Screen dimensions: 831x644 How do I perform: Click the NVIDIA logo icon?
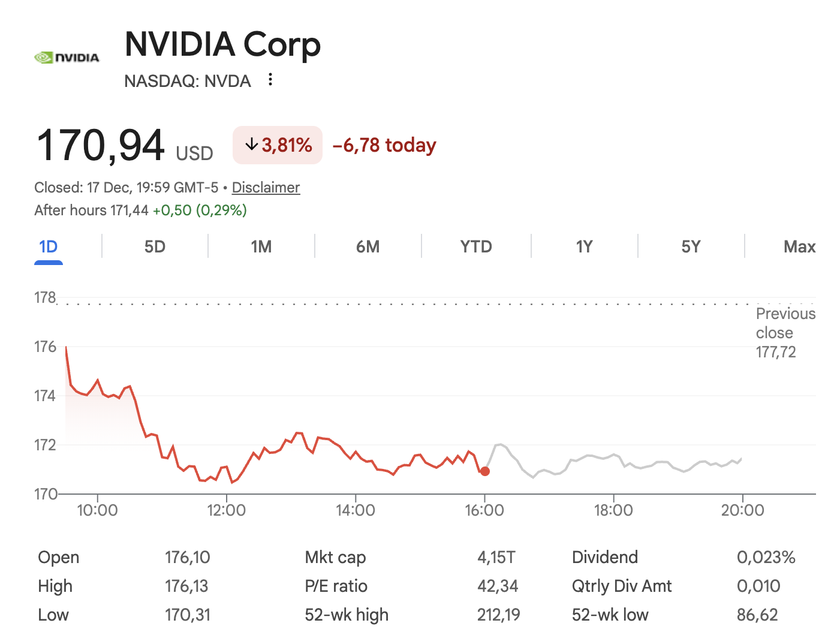click(67, 58)
